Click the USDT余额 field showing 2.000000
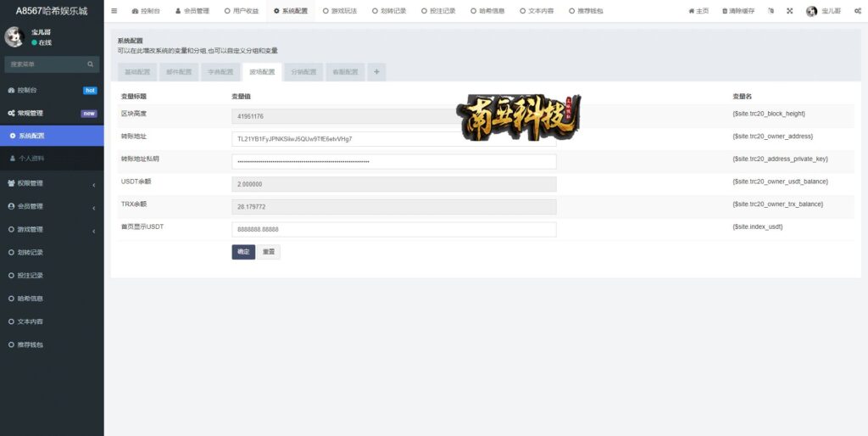 [x=393, y=184]
